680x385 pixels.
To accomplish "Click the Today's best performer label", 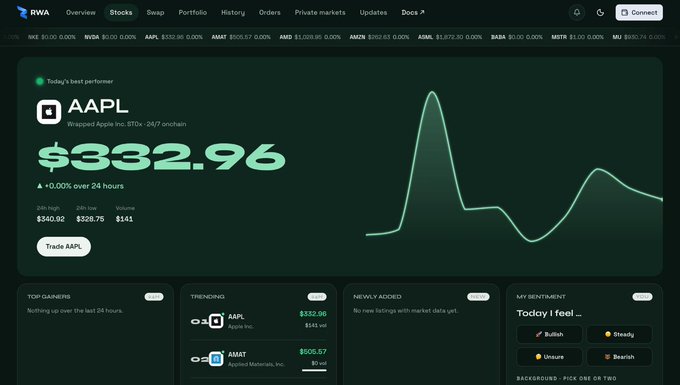I will (80, 81).
